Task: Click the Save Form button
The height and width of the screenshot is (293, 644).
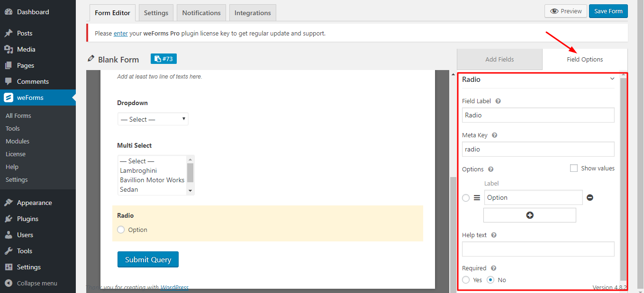Action: pos(608,11)
